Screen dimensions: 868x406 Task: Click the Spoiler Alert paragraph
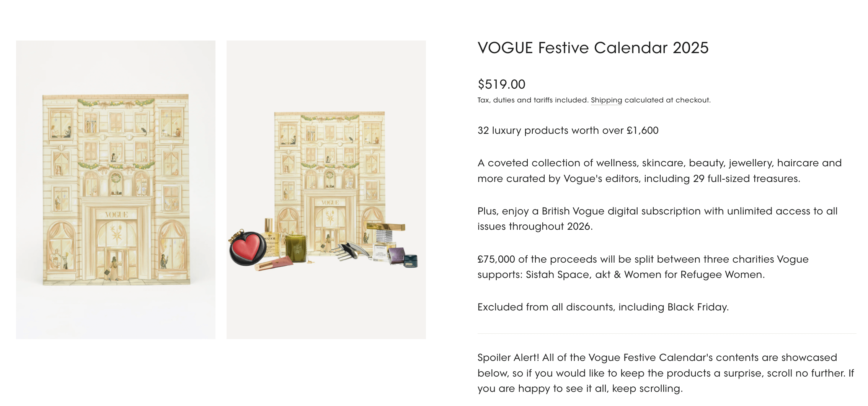pos(666,373)
